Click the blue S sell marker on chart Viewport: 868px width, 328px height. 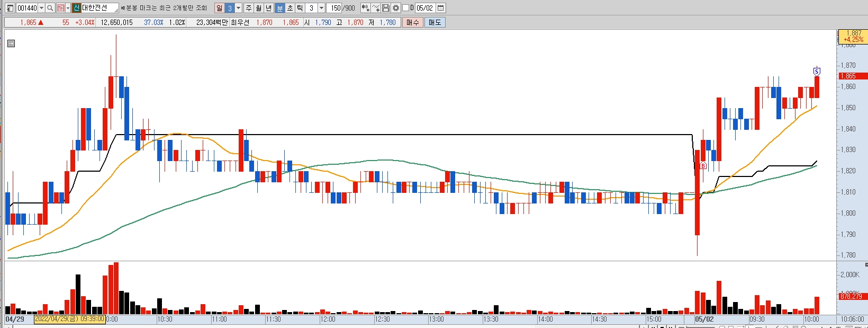point(817,71)
